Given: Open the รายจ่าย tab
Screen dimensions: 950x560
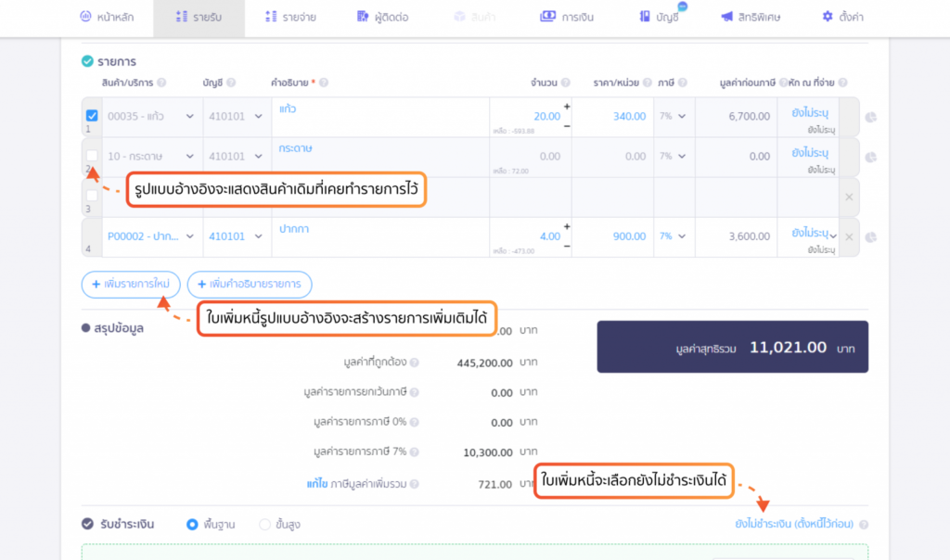Looking at the screenshot, I should pyautogui.click(x=290, y=17).
